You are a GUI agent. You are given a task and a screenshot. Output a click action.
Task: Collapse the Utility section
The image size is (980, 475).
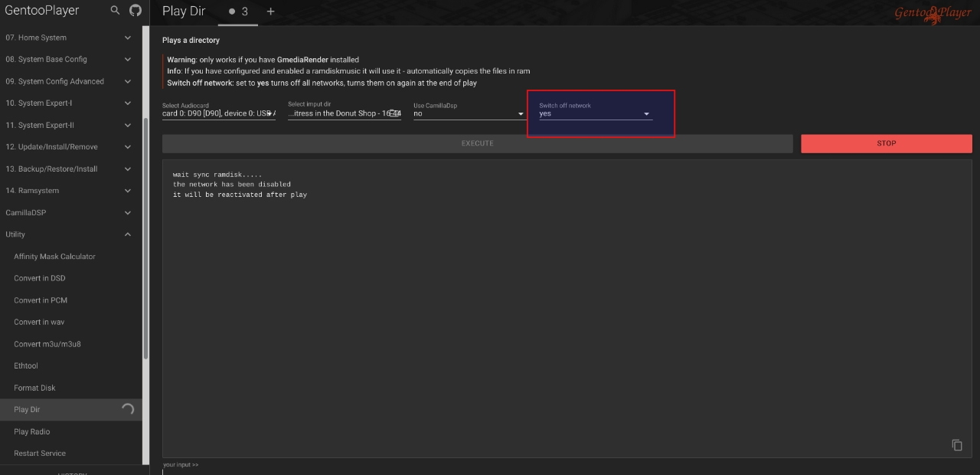(x=71, y=234)
